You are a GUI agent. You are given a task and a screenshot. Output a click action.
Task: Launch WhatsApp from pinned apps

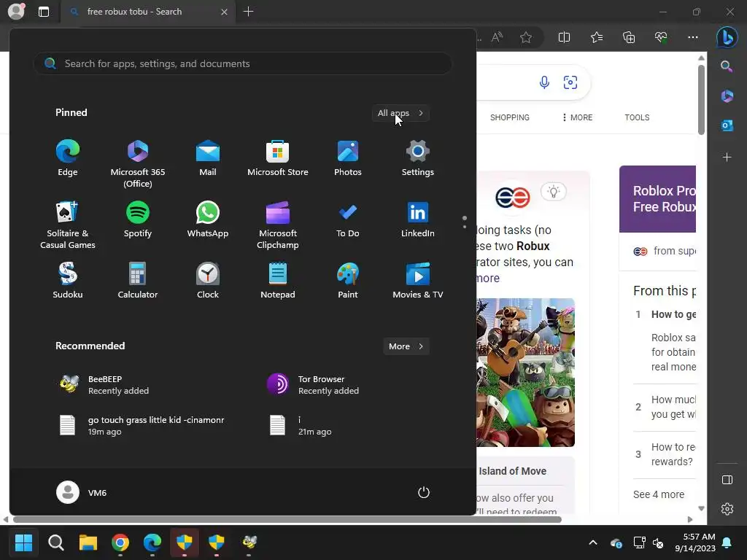pos(208,219)
